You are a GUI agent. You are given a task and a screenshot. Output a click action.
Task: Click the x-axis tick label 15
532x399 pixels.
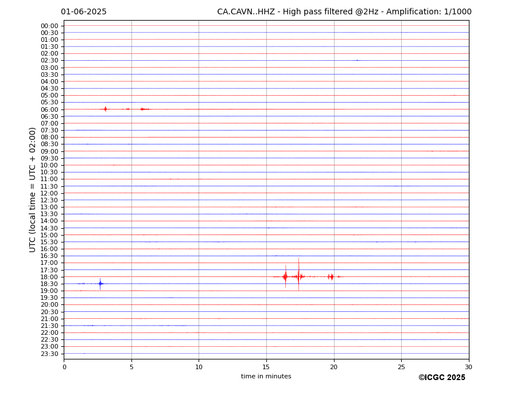[x=266, y=367]
